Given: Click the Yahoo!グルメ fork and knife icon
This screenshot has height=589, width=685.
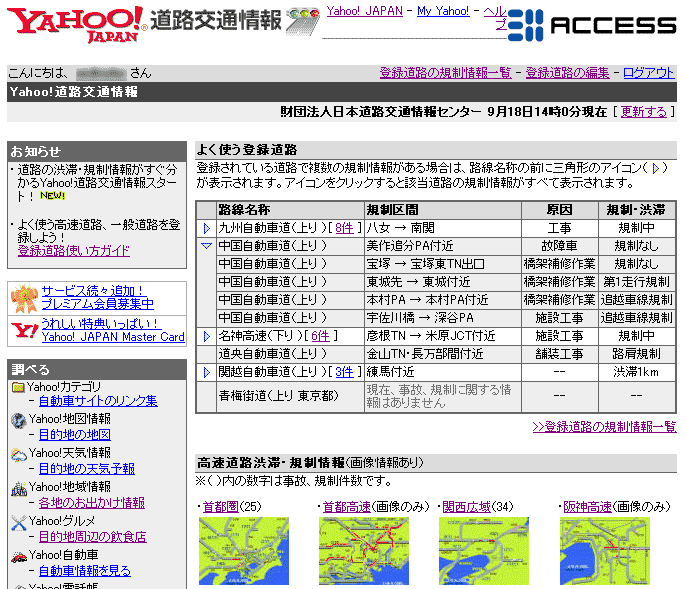Looking at the screenshot, I should pyautogui.click(x=19, y=523).
